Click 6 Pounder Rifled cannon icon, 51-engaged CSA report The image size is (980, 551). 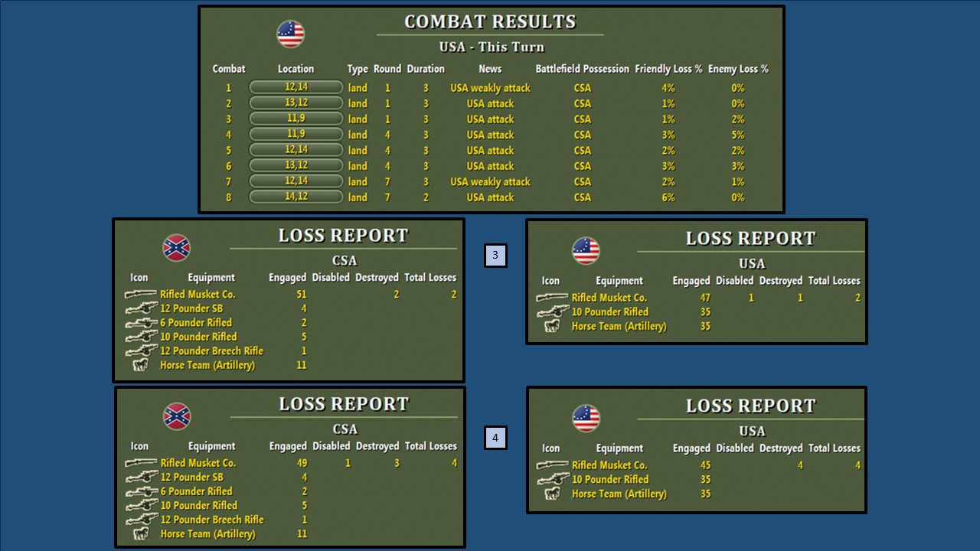[x=141, y=322]
